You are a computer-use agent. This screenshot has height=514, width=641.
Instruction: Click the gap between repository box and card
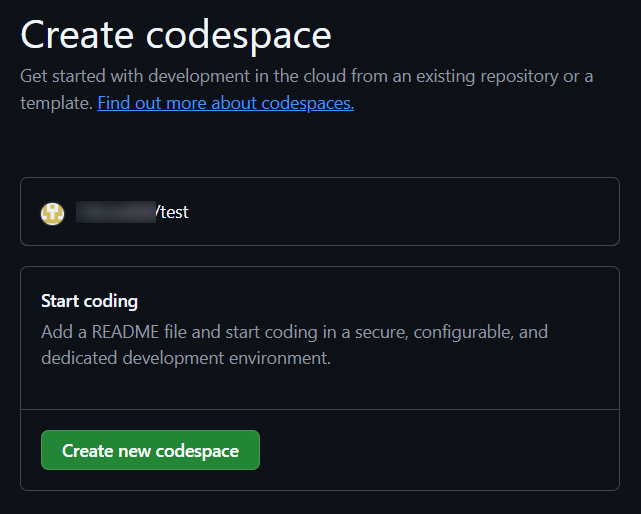click(x=320, y=256)
